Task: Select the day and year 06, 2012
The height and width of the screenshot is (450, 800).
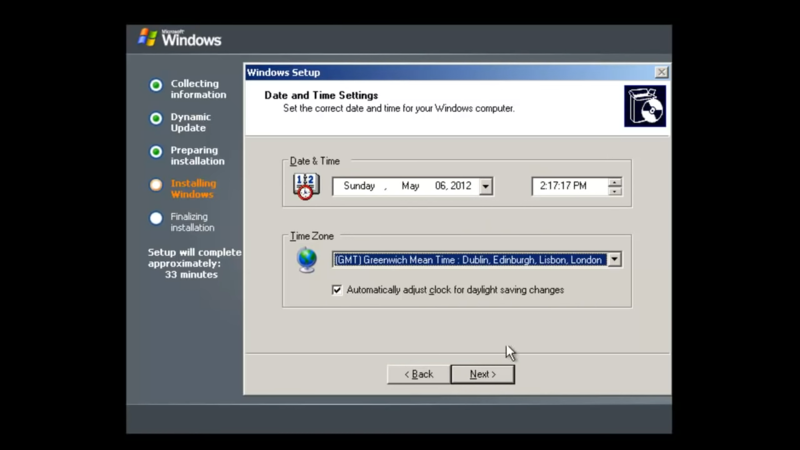Action: 453,186
